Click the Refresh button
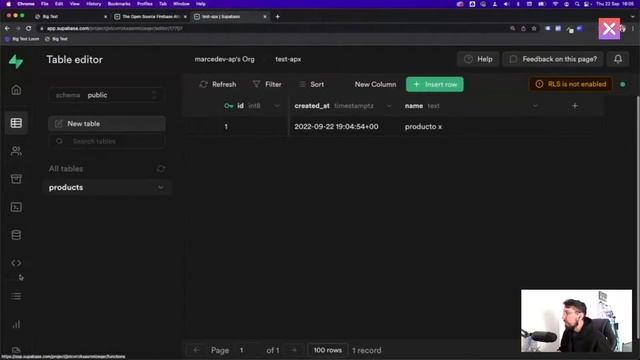The width and height of the screenshot is (640, 360). [218, 84]
